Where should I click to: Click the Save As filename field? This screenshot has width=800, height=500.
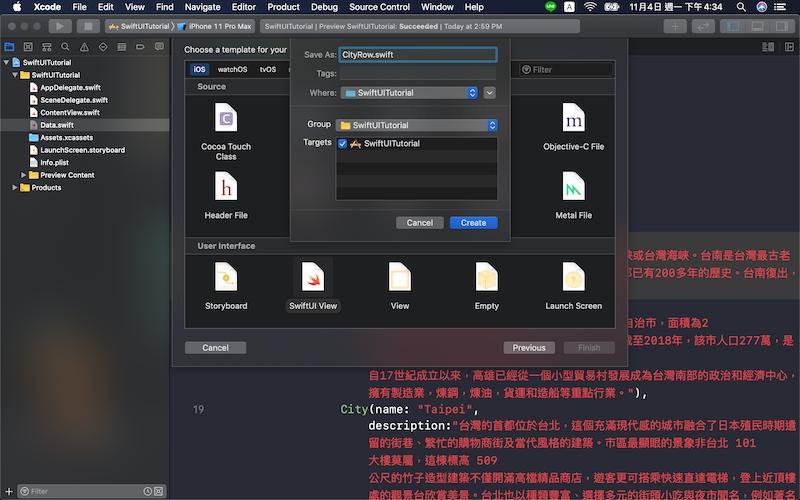point(418,55)
